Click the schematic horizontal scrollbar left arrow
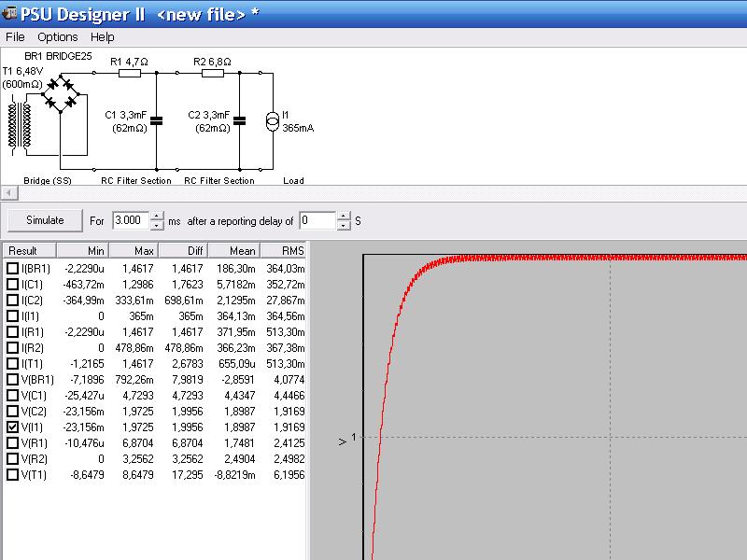Image resolution: width=747 pixels, height=560 pixels. pos(7,193)
